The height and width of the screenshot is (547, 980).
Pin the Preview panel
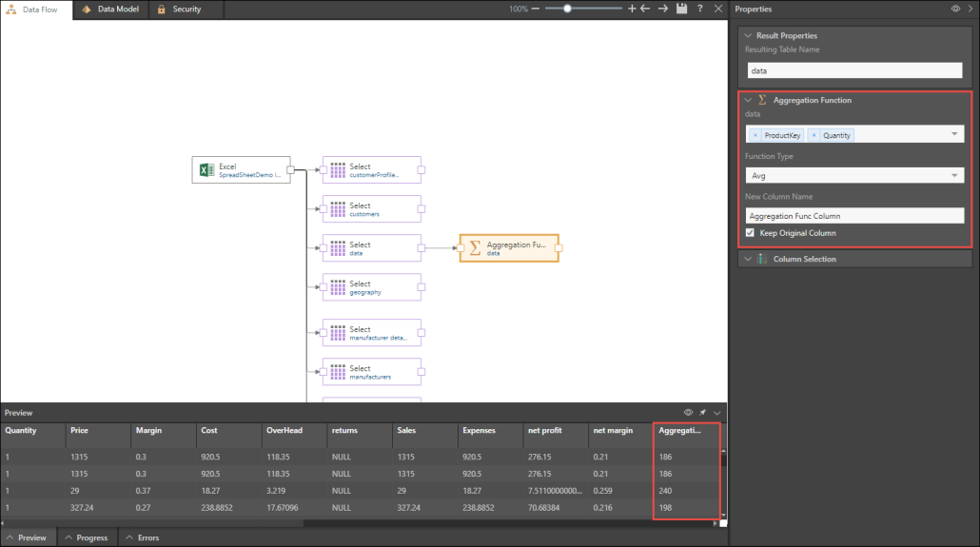(x=702, y=413)
